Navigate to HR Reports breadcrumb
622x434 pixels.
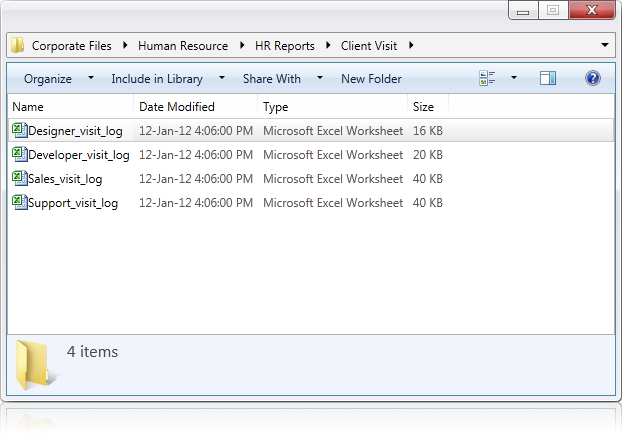pyautogui.click(x=284, y=46)
